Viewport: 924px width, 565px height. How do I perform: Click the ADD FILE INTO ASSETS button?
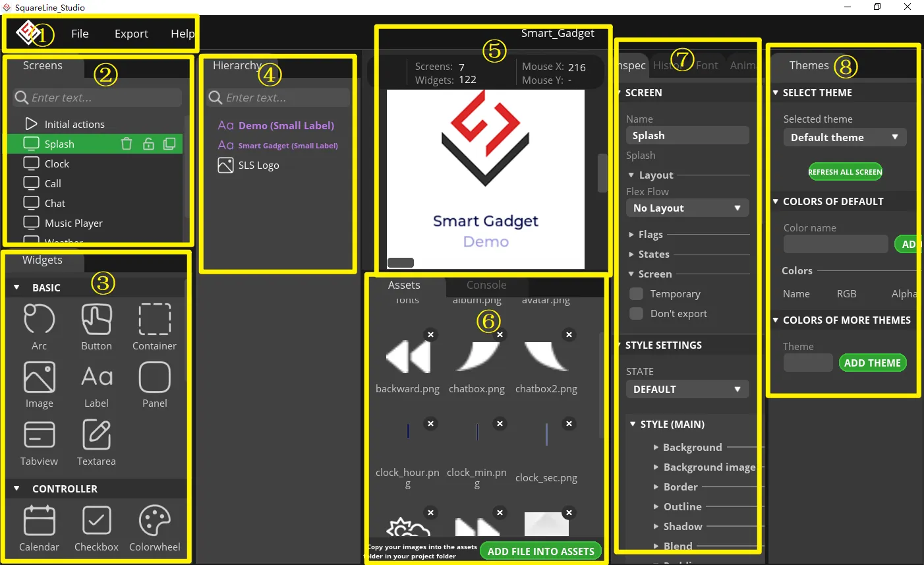click(x=540, y=551)
